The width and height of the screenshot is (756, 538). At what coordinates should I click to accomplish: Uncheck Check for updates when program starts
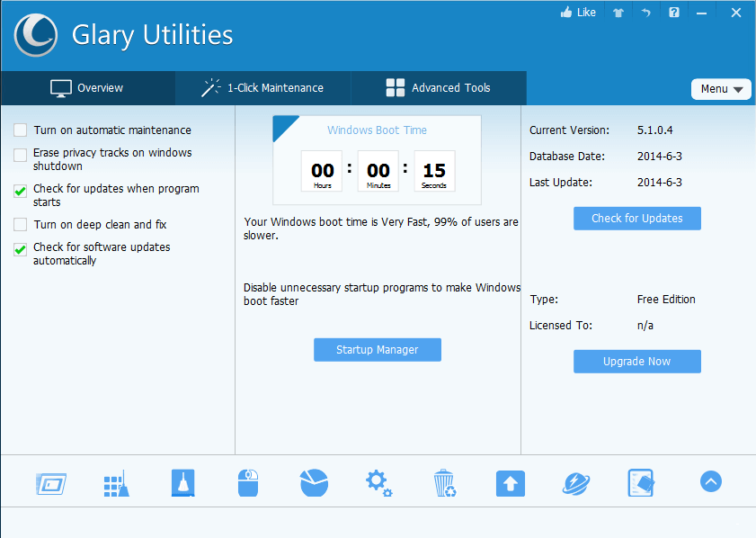[21, 192]
